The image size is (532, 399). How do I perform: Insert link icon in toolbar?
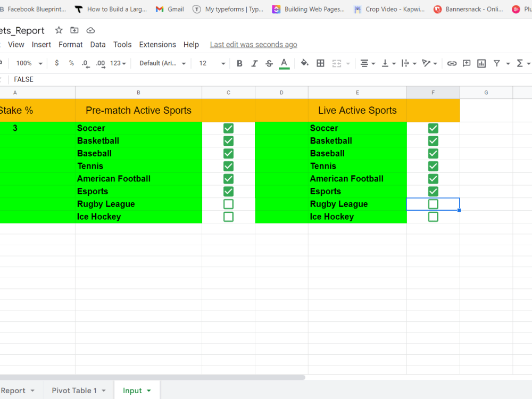point(452,63)
